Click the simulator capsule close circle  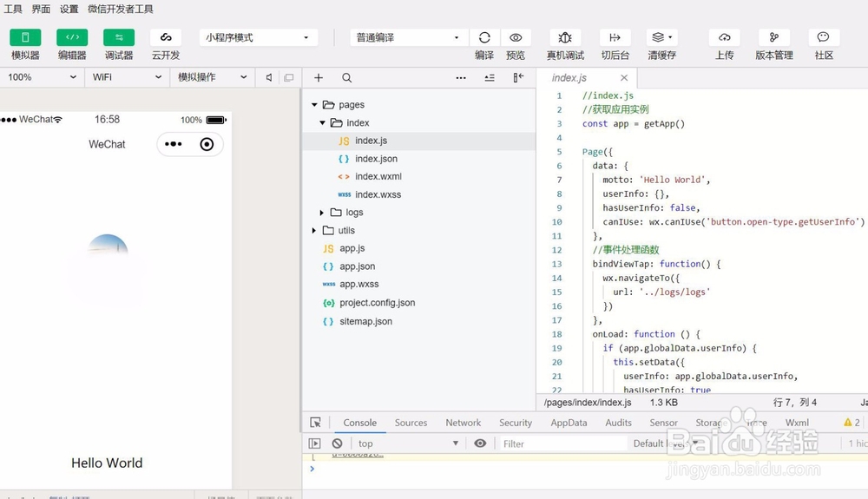207,144
